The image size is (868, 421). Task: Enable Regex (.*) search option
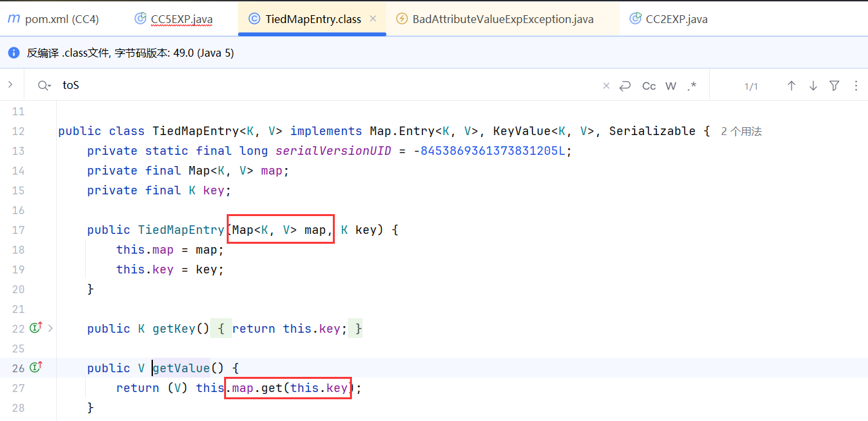coord(691,86)
